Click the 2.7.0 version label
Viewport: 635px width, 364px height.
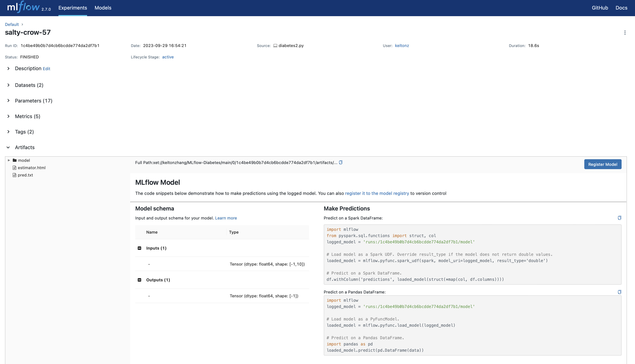46,10
